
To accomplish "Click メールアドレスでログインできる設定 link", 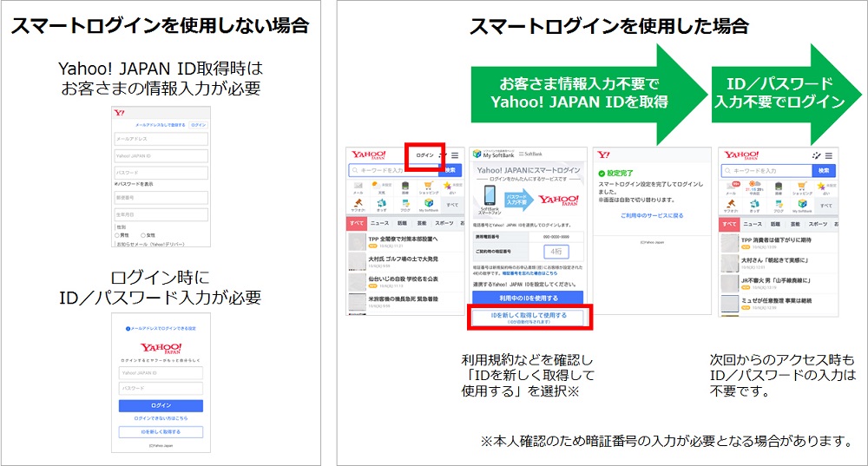I will coord(161,329).
